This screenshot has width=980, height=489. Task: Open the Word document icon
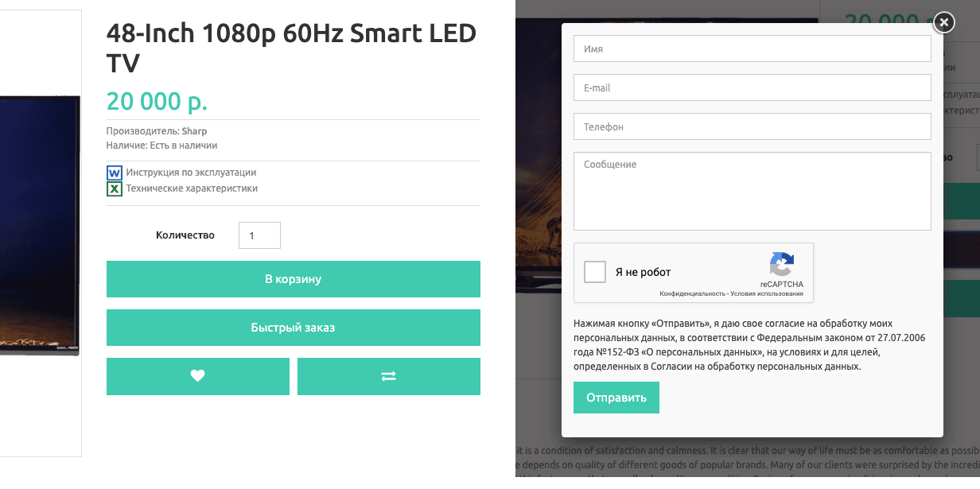coord(115,173)
